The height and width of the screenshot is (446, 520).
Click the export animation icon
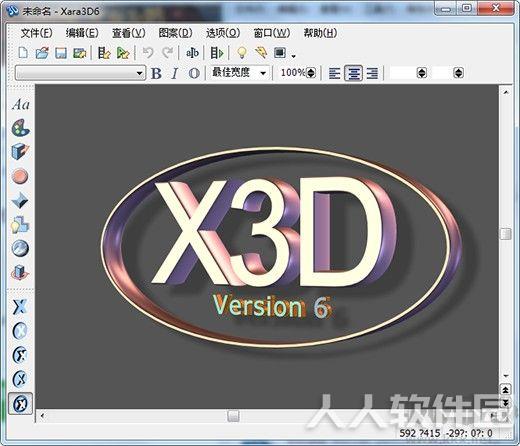104,53
